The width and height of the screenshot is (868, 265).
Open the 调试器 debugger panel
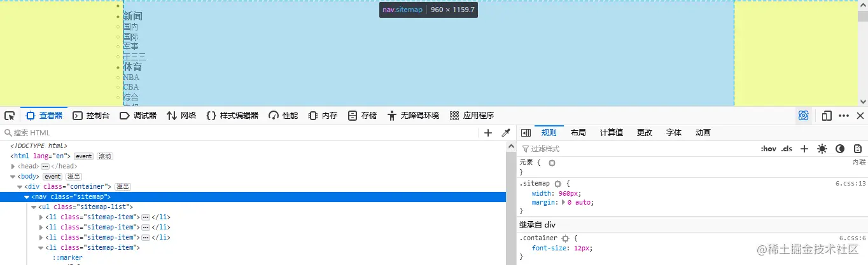pyautogui.click(x=138, y=116)
